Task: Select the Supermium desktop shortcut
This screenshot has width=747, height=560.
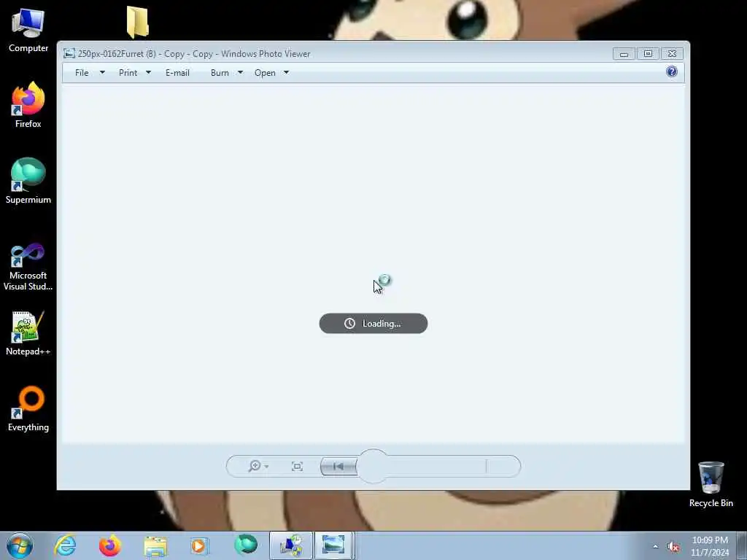Action: (28, 181)
